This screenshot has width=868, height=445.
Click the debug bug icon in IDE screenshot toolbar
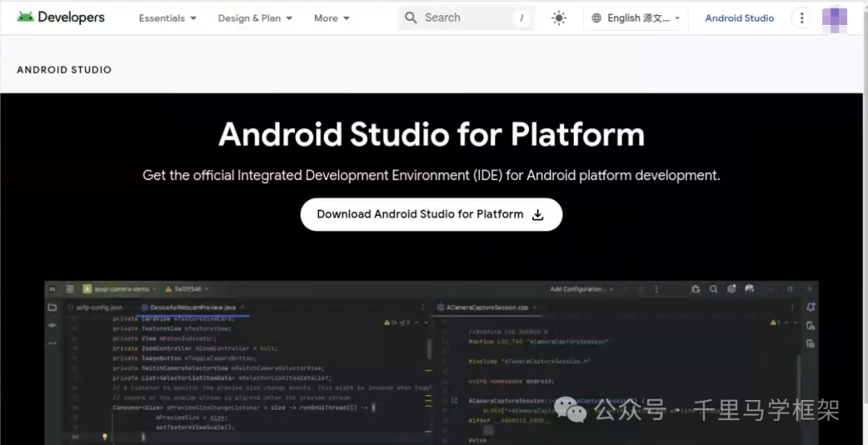coord(696,289)
